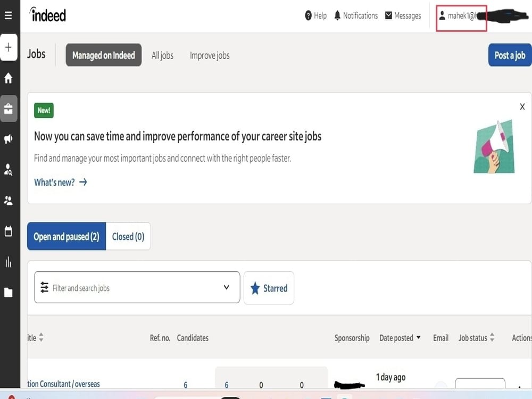This screenshot has height=399, width=532.
Task: Open the folder icon in the sidebar
Action: [9, 292]
